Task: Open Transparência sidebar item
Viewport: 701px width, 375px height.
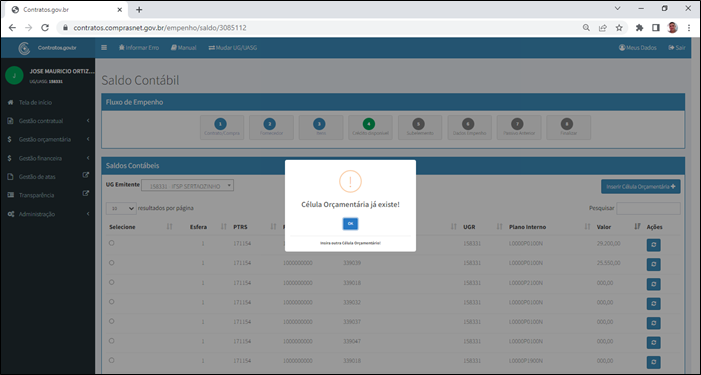Action: click(x=36, y=195)
